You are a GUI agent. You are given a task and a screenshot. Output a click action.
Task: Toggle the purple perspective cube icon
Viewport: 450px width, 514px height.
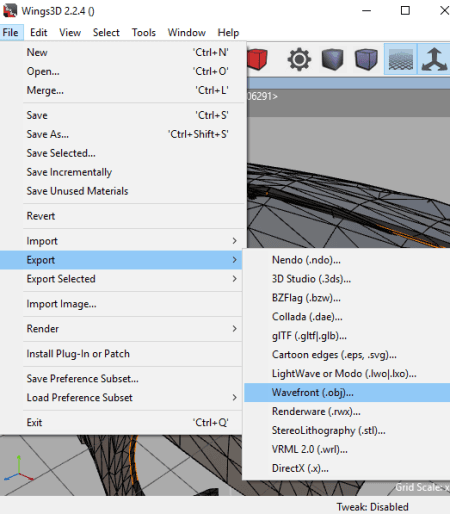pyautogui.click(x=366, y=60)
